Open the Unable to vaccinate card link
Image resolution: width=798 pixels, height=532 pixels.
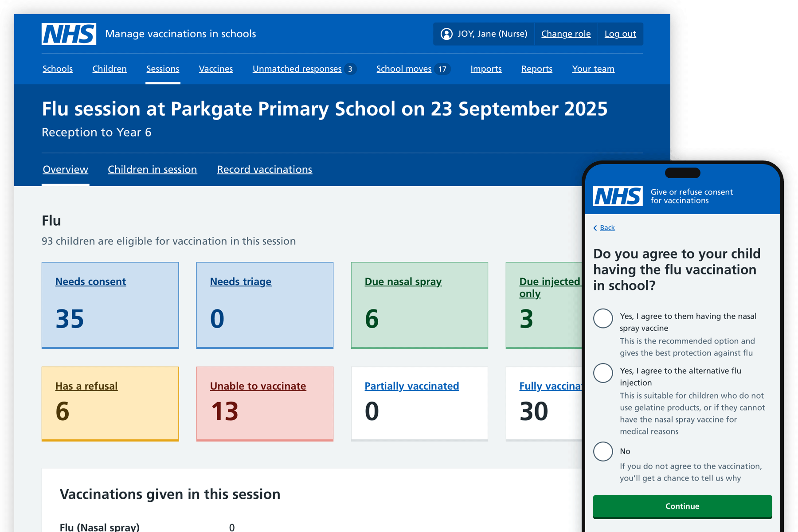click(258, 386)
